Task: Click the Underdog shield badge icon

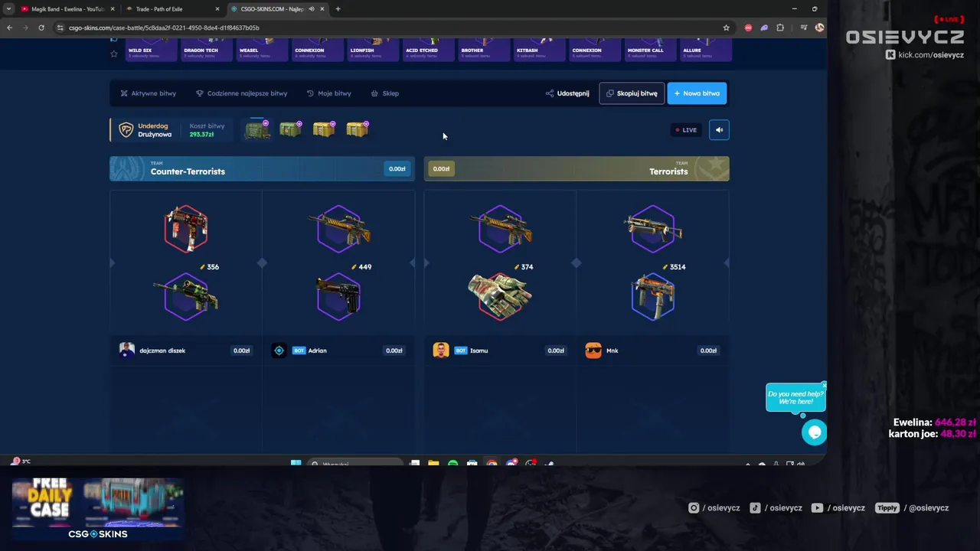Action: (126, 130)
